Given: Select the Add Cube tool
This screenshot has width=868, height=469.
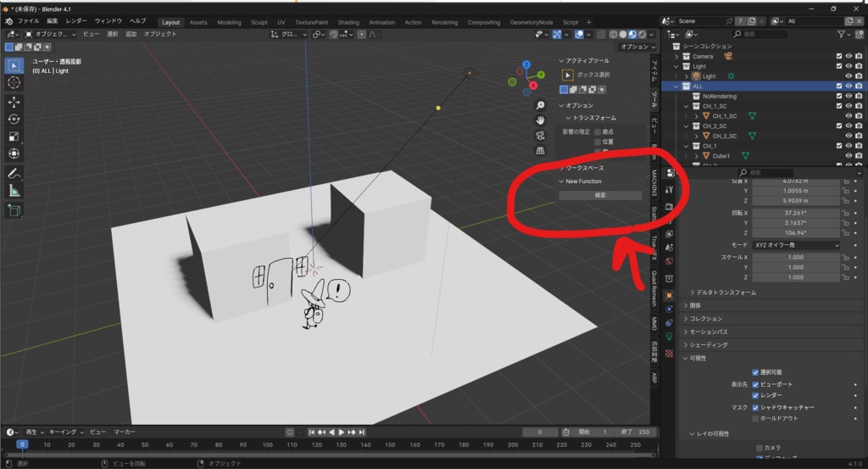Looking at the screenshot, I should [14, 210].
